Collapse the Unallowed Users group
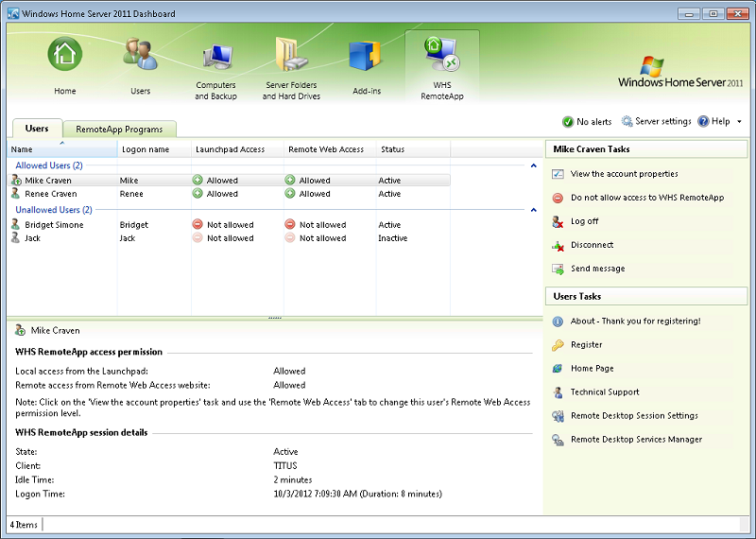 pos(533,210)
